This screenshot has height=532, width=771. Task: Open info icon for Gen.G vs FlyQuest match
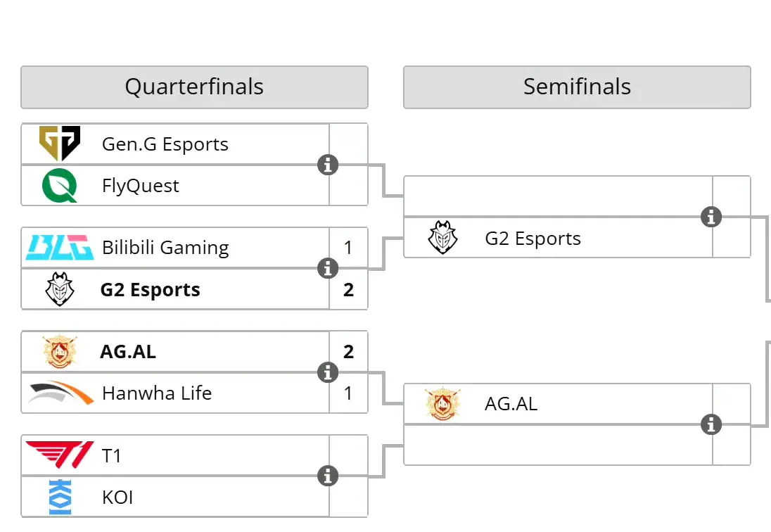(x=328, y=165)
